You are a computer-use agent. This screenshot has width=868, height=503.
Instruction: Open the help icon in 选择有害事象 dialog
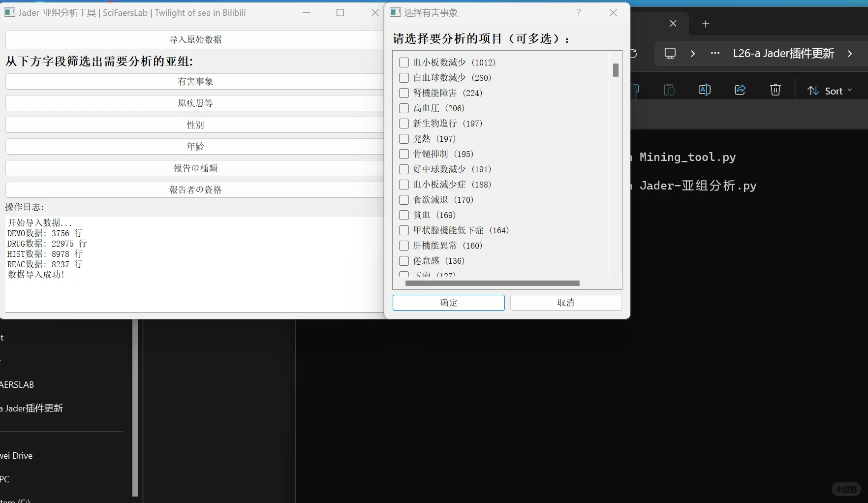(578, 12)
